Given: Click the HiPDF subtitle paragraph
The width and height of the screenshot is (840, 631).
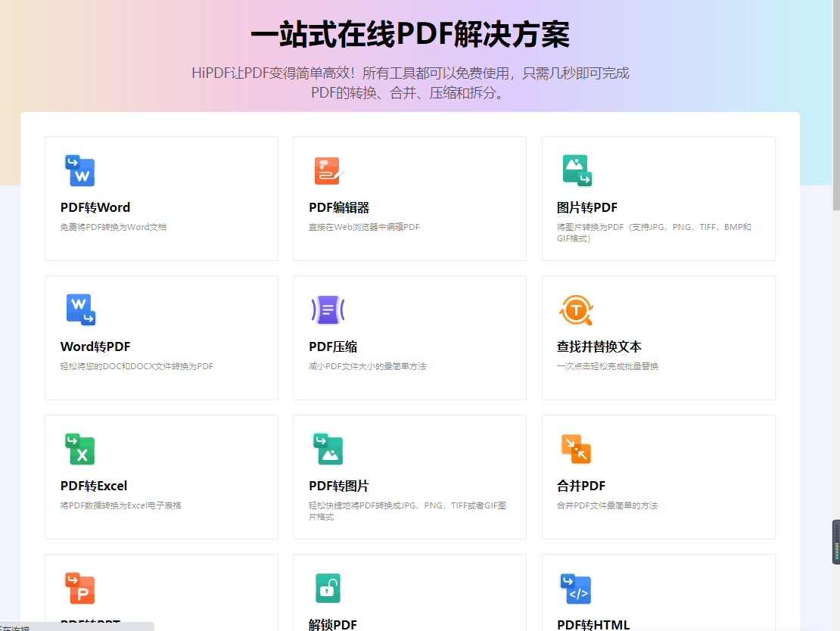Looking at the screenshot, I should point(410,82).
